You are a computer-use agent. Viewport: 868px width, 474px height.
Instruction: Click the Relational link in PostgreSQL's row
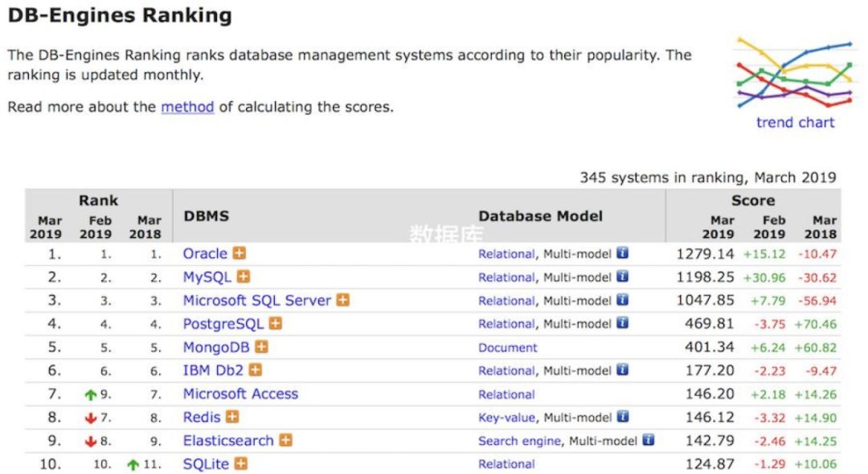[506, 324]
